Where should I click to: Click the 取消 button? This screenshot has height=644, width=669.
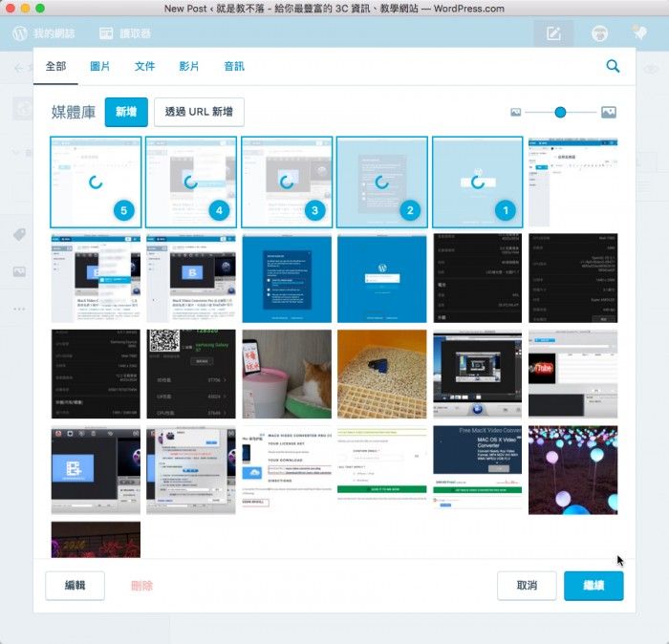tap(527, 586)
